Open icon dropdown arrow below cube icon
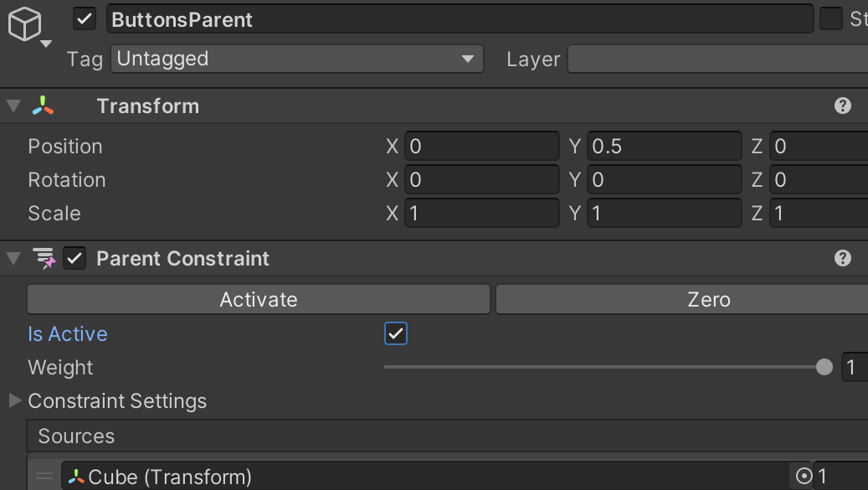This screenshot has width=868, height=490. [x=47, y=44]
